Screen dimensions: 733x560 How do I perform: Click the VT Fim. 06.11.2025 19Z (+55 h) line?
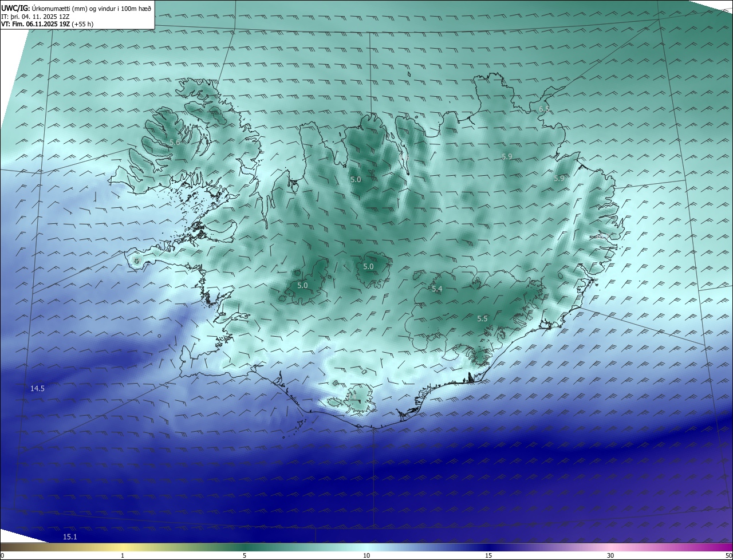pyautogui.click(x=48, y=24)
